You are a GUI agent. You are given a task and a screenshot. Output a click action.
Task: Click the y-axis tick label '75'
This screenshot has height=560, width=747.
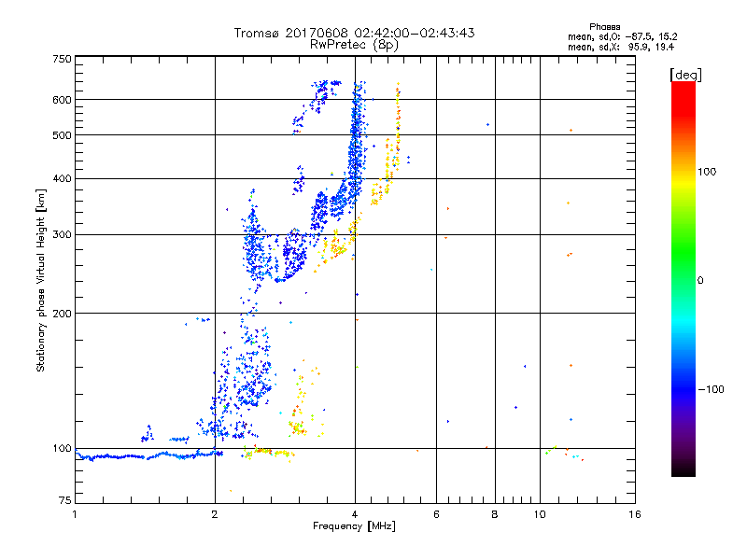(x=65, y=500)
